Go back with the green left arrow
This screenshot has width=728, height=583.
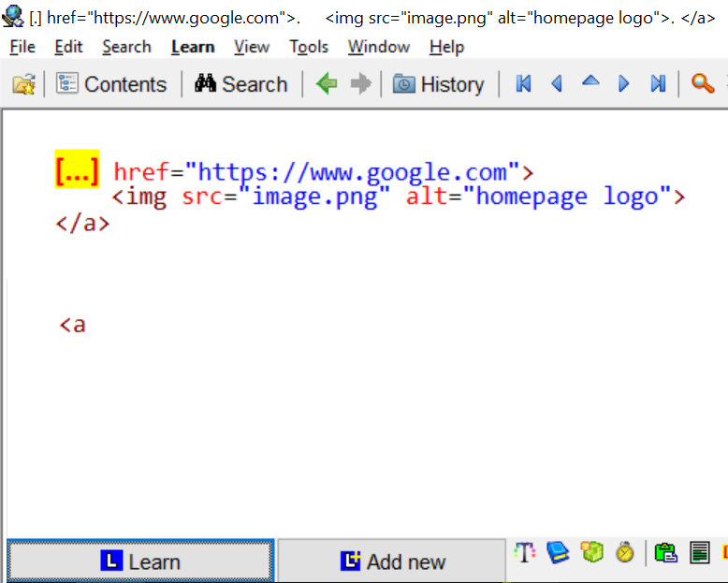tap(327, 84)
